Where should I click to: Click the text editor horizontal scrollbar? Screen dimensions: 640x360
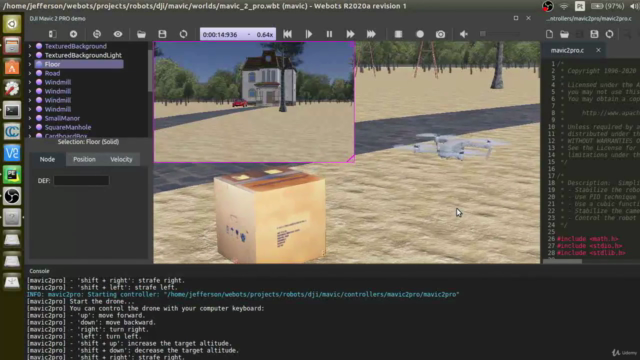pos(562,261)
